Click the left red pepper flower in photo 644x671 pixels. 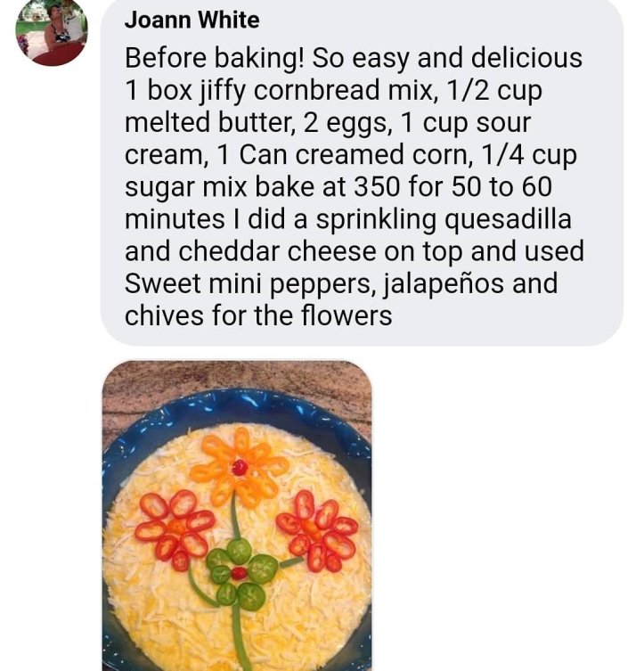(x=174, y=528)
